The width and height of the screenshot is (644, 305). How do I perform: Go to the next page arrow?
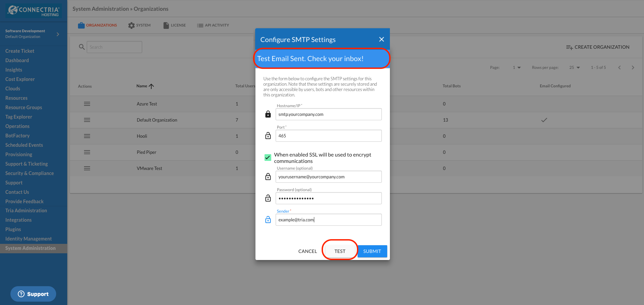click(x=633, y=68)
